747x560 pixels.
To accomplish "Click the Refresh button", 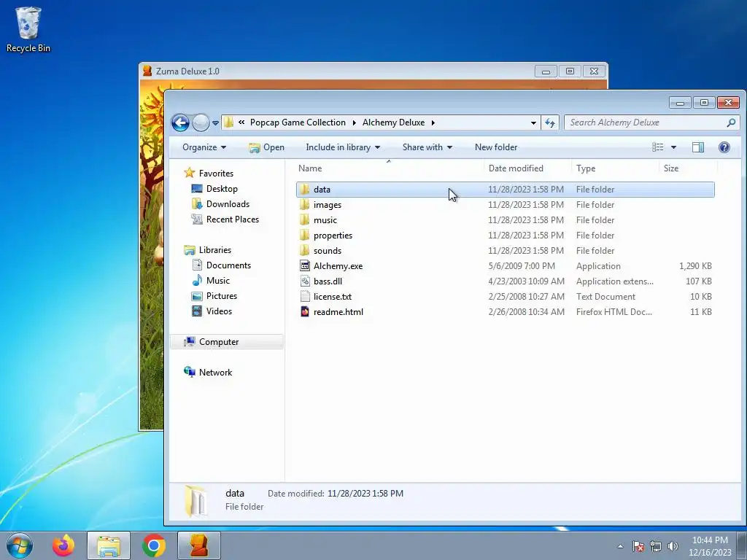I will point(550,122).
